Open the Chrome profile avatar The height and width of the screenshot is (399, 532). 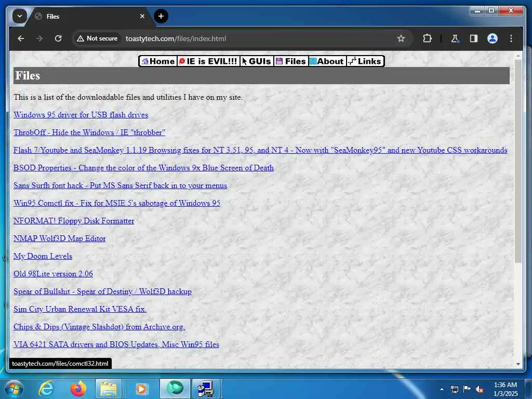pyautogui.click(x=493, y=38)
